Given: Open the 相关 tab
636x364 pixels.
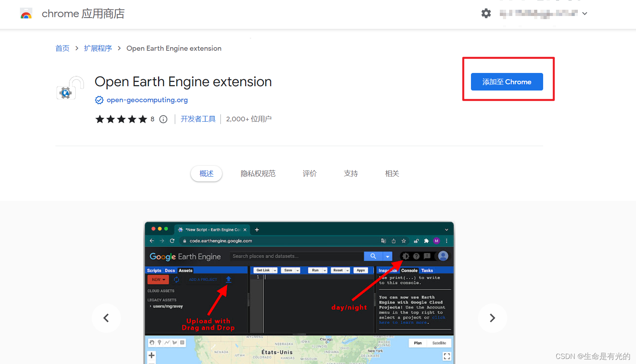Looking at the screenshot, I should coord(392,174).
